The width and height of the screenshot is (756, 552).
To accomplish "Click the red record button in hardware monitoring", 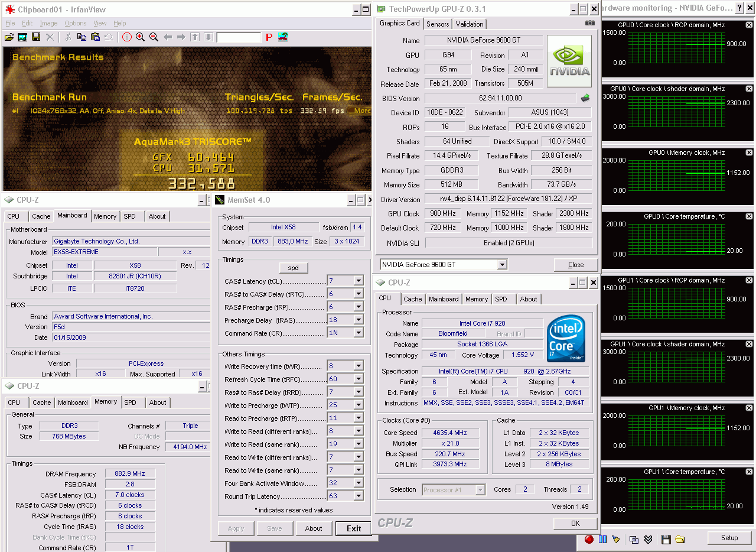I will [589, 539].
